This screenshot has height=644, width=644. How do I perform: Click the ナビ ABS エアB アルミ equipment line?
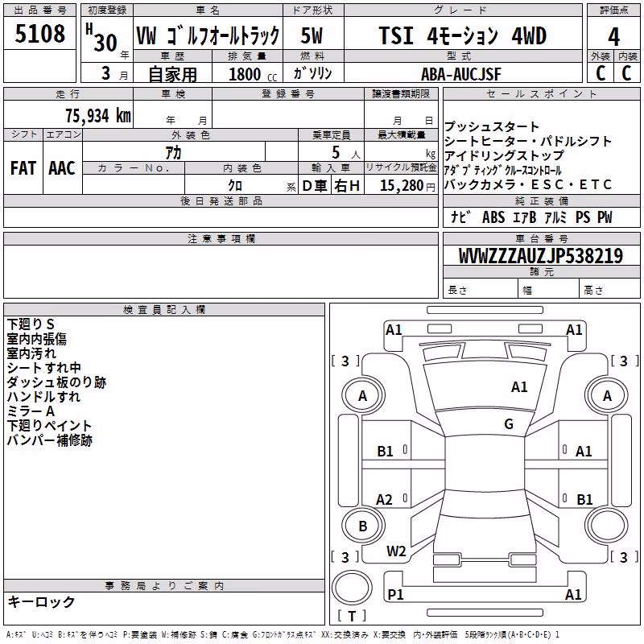tap(531, 217)
